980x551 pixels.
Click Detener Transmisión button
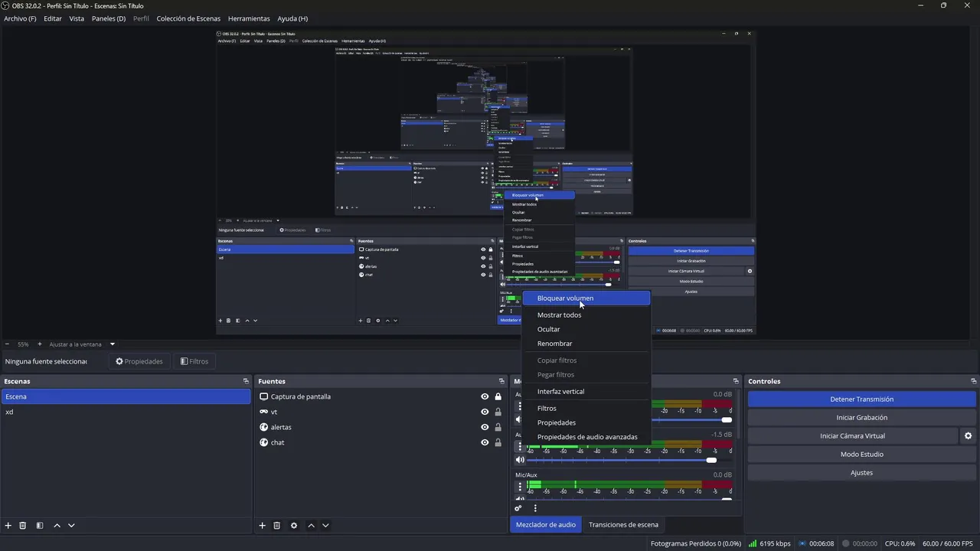(x=861, y=399)
